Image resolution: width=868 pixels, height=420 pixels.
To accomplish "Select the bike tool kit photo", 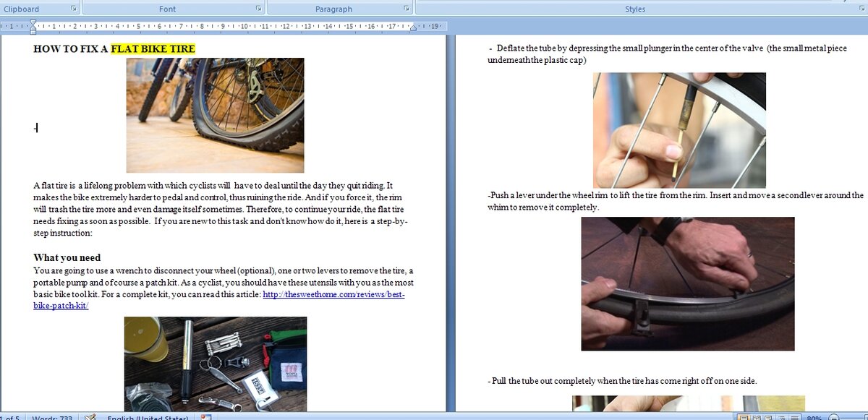I will (216, 364).
